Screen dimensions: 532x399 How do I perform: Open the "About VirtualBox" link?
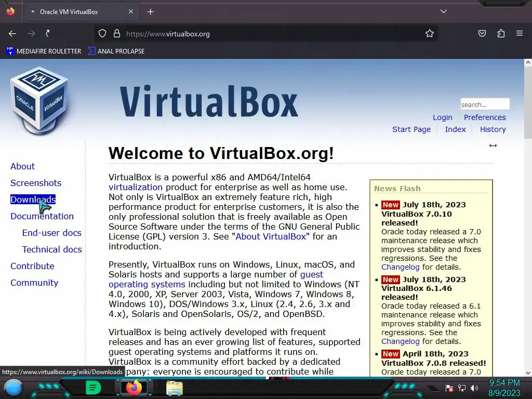271,236
